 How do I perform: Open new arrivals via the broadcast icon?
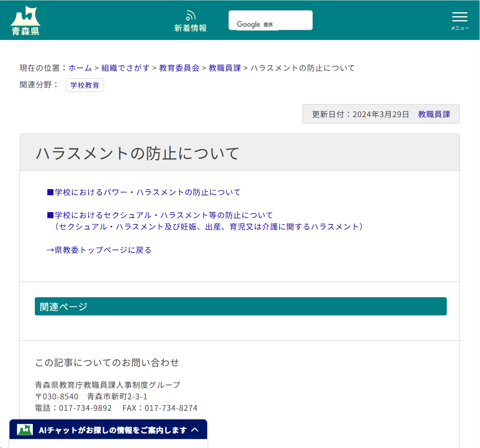[191, 15]
